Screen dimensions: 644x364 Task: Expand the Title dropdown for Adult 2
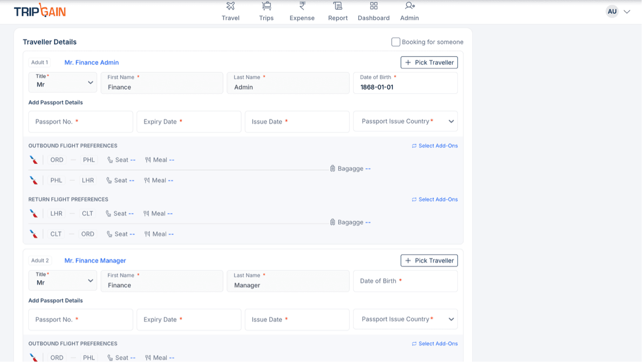tap(63, 281)
